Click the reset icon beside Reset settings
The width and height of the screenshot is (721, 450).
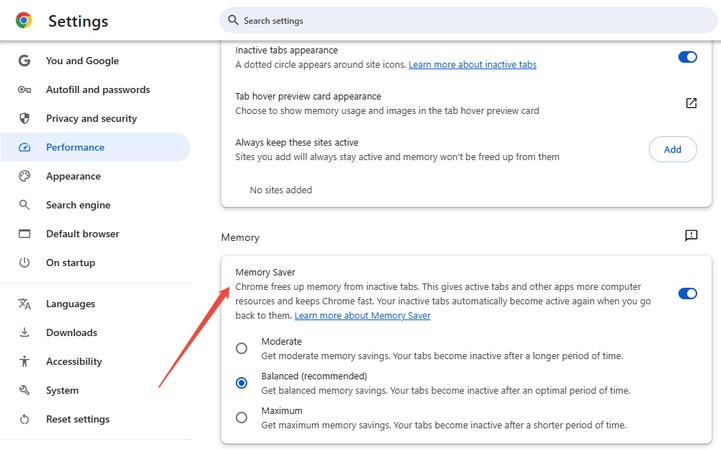click(x=24, y=419)
